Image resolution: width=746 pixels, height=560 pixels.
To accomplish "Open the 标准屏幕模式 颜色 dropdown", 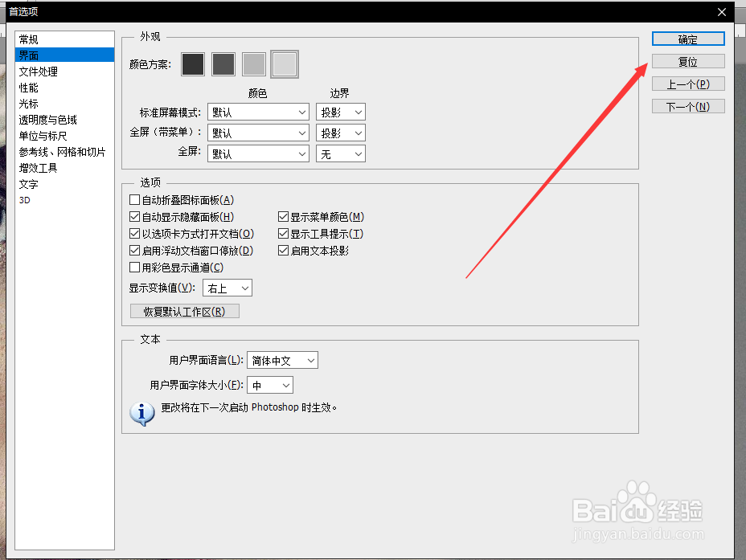I will 257,112.
